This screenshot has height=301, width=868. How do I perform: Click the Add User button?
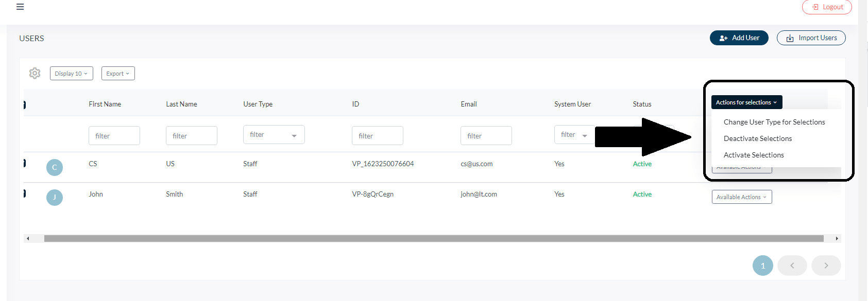tap(739, 38)
